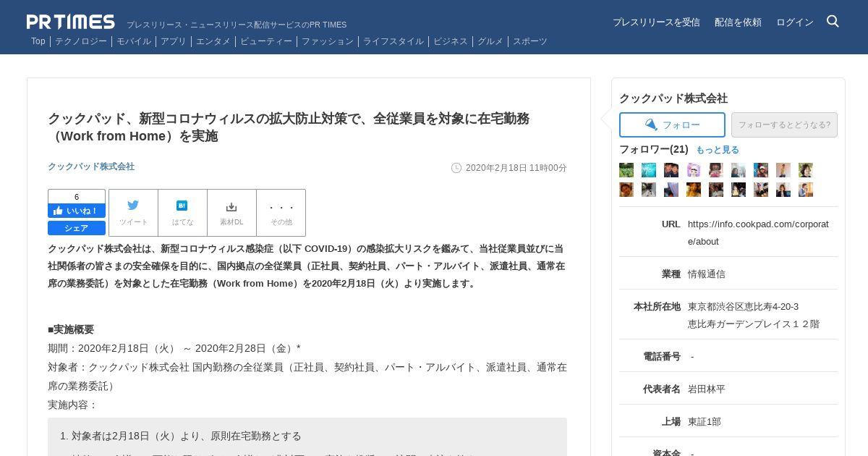
Task: Click 配信を依頼 link
Action: tap(738, 22)
